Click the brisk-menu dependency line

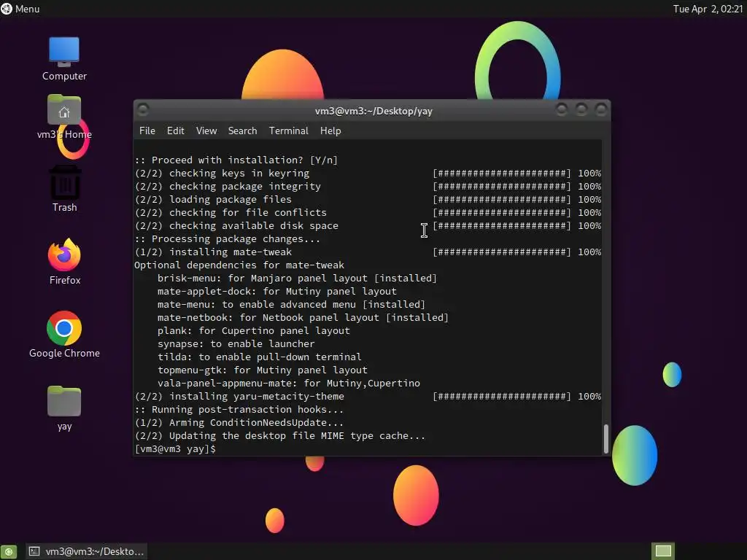pyautogui.click(x=298, y=278)
